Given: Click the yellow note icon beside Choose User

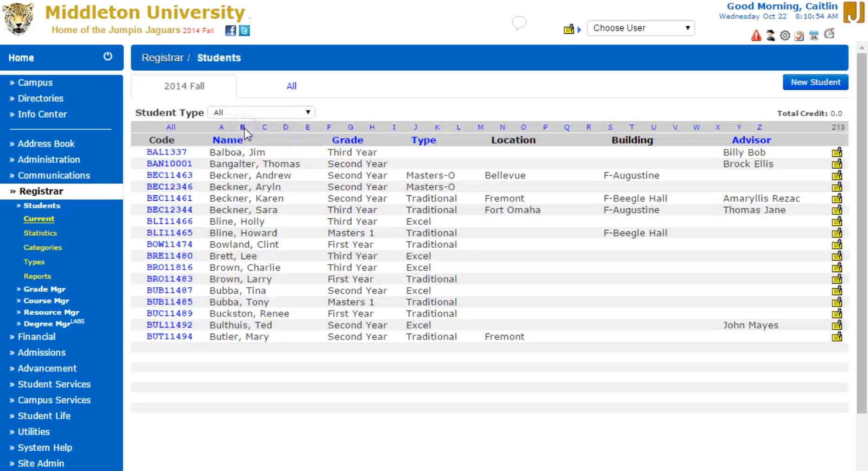Looking at the screenshot, I should point(568,29).
